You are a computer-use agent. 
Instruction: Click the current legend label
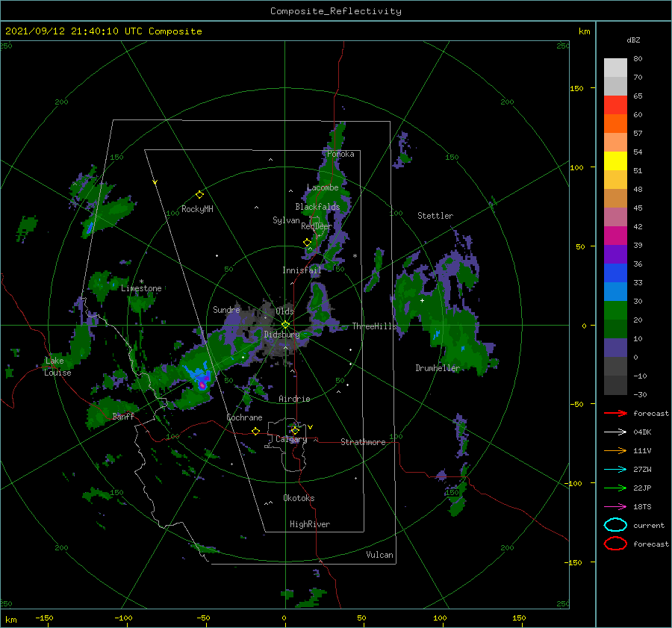(x=649, y=525)
